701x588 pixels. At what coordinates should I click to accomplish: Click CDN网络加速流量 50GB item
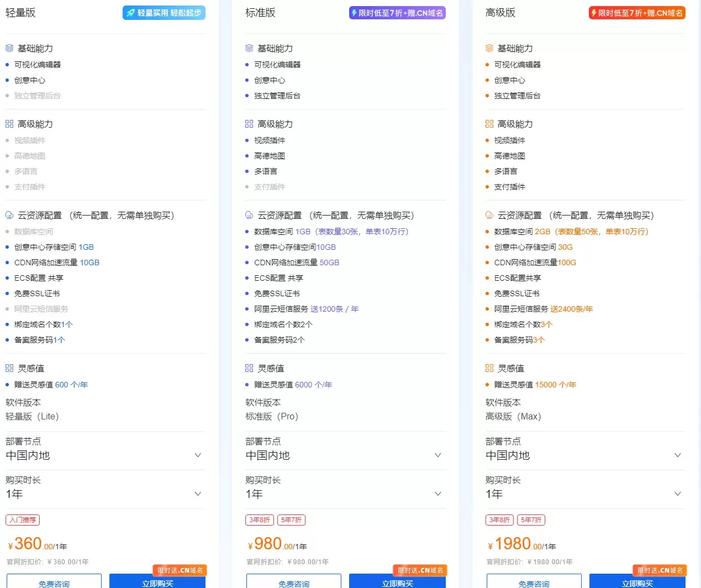297,262
